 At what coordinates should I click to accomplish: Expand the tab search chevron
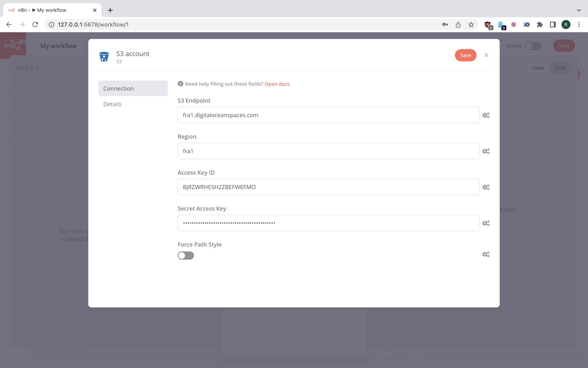(x=579, y=10)
